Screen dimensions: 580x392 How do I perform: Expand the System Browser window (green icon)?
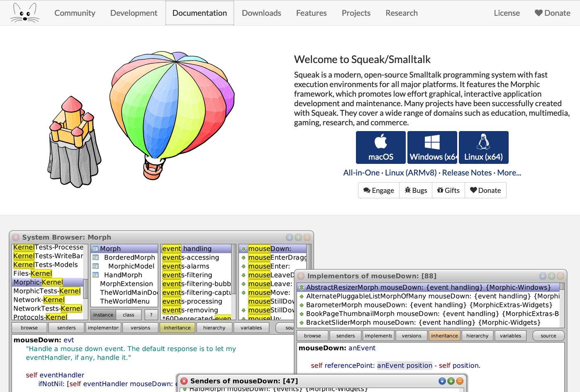(298, 237)
